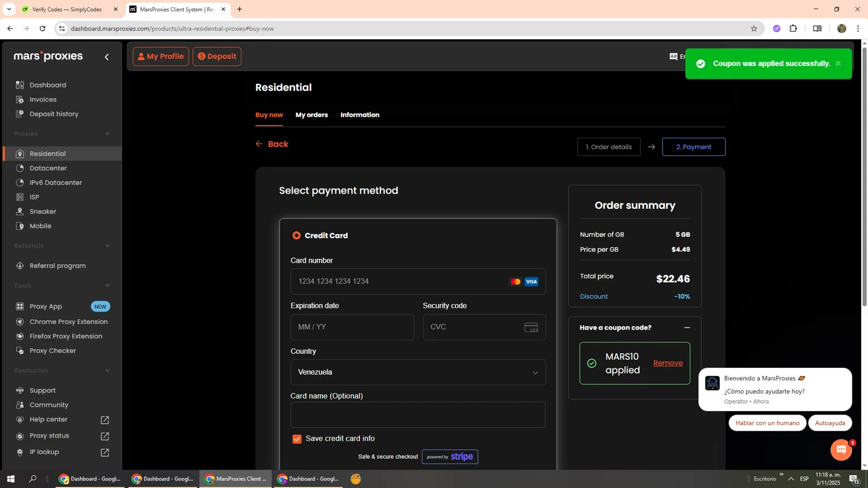Select IPv6 Datacenter in sidebar
This screenshot has height=488, width=868.
click(56, 183)
